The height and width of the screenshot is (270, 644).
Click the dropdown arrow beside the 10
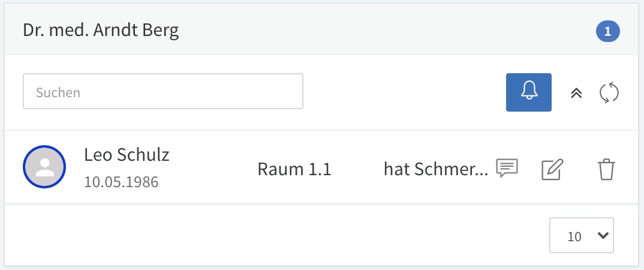pyautogui.click(x=603, y=235)
